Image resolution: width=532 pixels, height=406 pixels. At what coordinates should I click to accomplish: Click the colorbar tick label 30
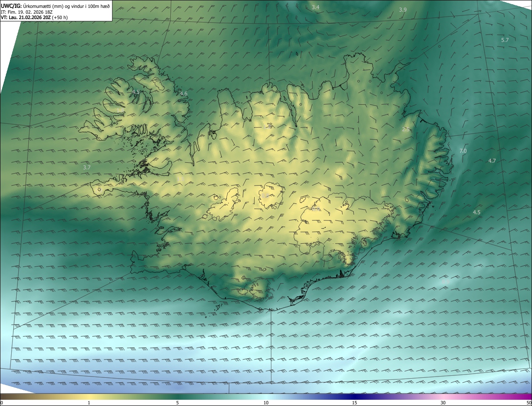point(443,403)
